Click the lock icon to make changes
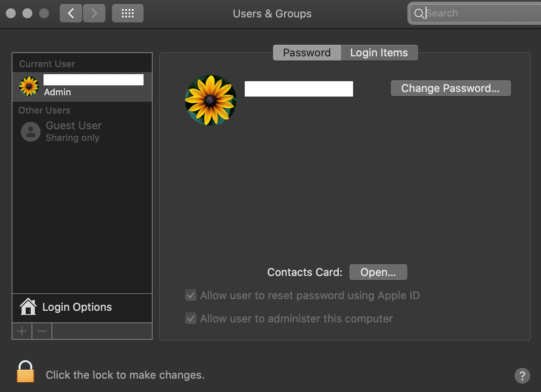Viewport: 541px width, 392px height. coord(26,371)
